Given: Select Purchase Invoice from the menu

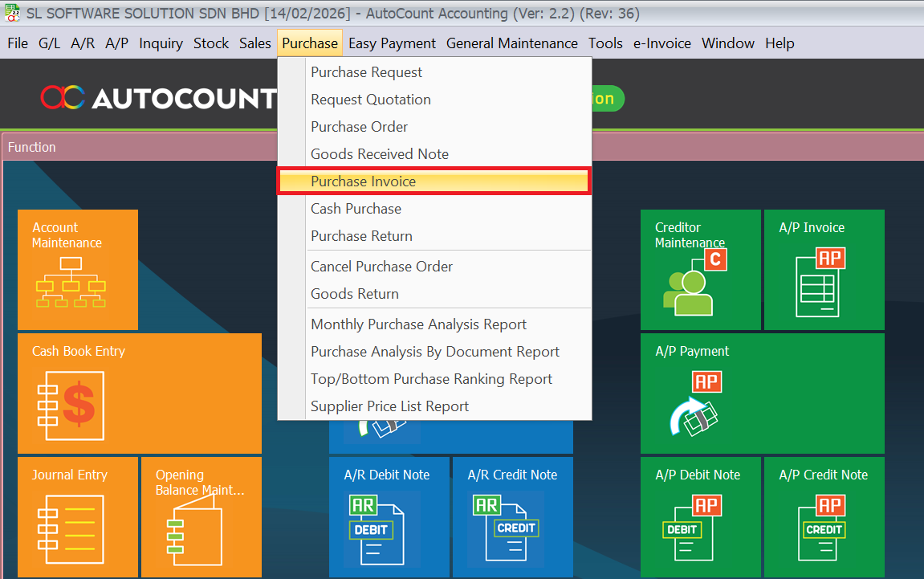Looking at the screenshot, I should coord(363,181).
